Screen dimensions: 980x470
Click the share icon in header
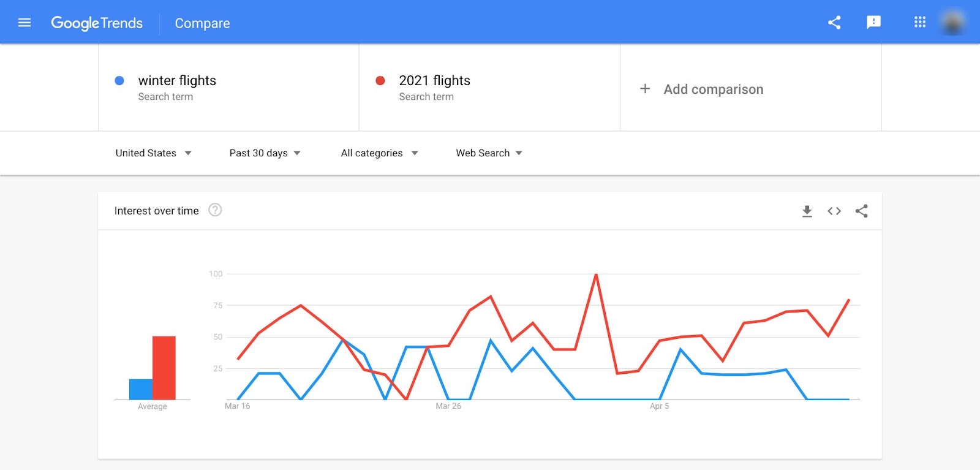[834, 23]
